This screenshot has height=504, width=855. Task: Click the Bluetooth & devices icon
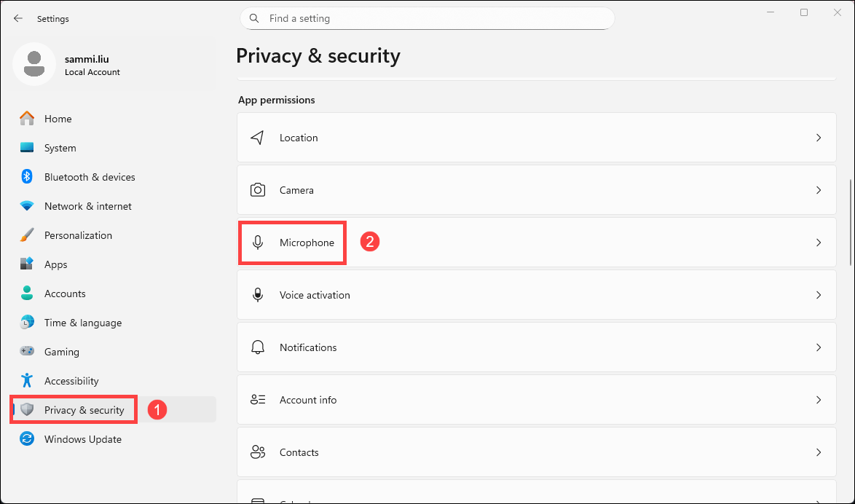point(27,177)
